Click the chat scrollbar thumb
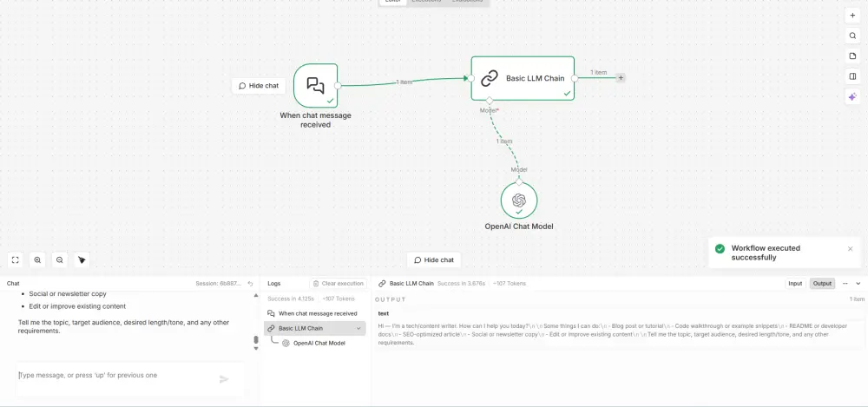 coord(256,339)
